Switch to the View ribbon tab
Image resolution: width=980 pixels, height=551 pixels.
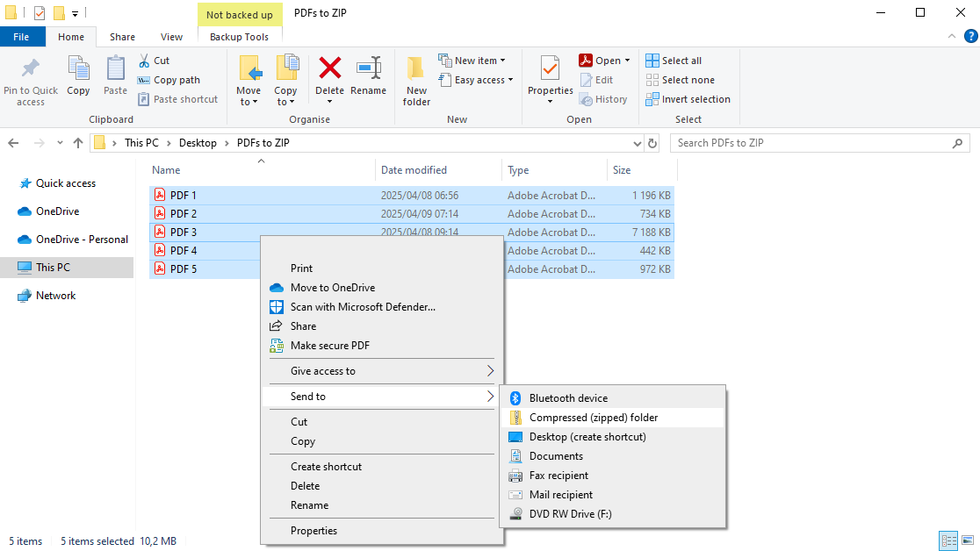[x=172, y=37]
